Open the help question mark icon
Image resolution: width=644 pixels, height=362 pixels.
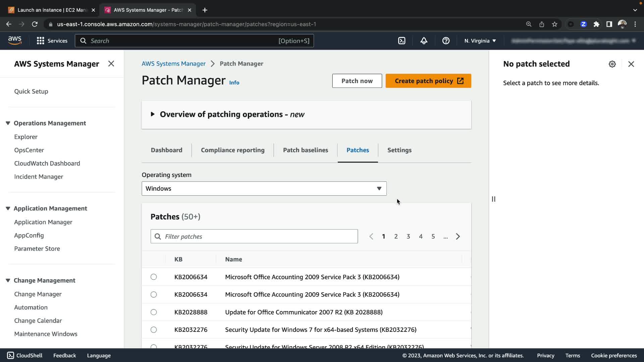pos(446,41)
